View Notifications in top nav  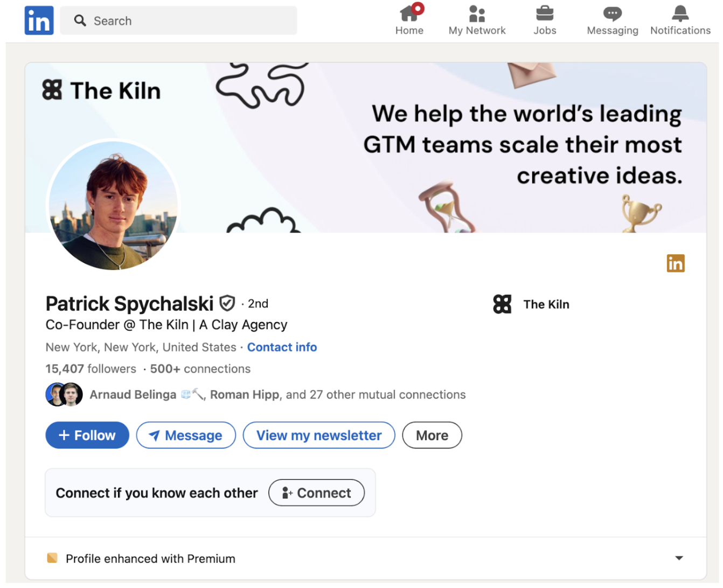click(x=680, y=20)
